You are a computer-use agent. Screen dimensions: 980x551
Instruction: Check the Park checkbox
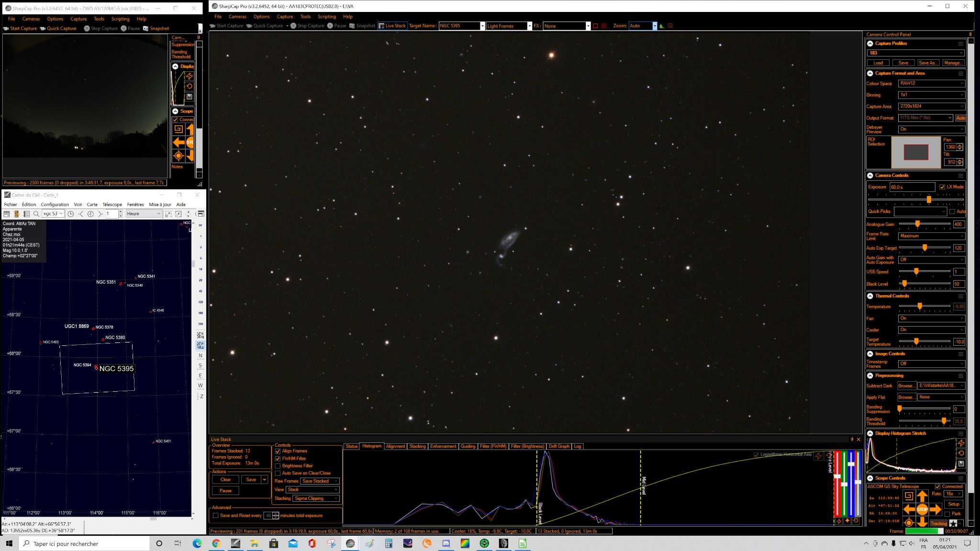tap(947, 514)
